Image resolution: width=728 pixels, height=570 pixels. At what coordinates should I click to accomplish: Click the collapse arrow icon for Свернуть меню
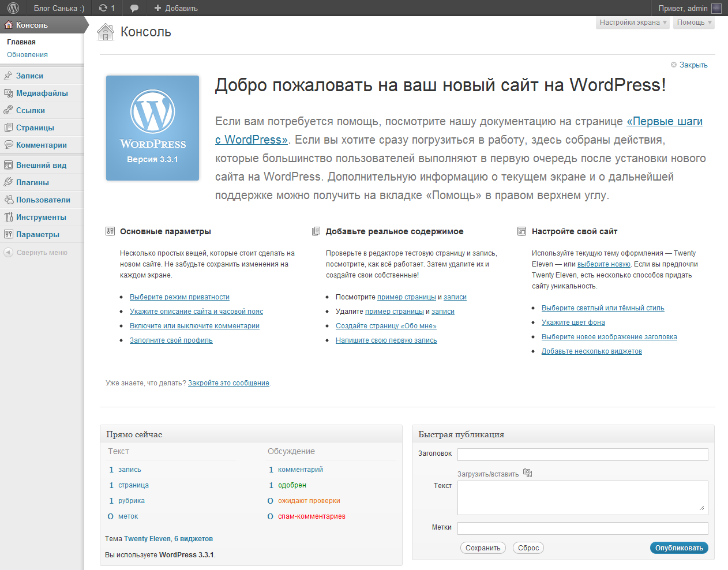(8, 252)
